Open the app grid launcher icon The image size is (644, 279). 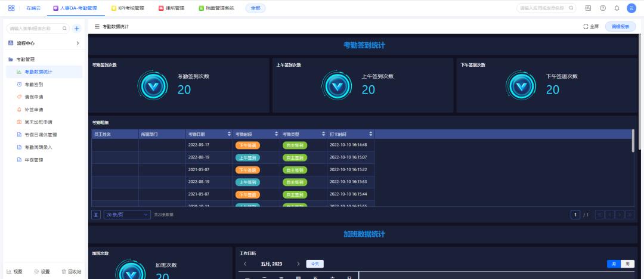[x=11, y=8]
